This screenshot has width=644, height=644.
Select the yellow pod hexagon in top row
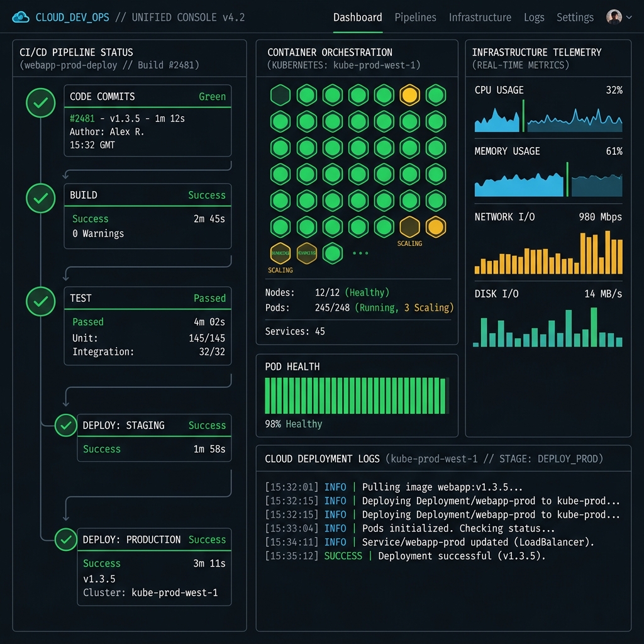point(410,96)
